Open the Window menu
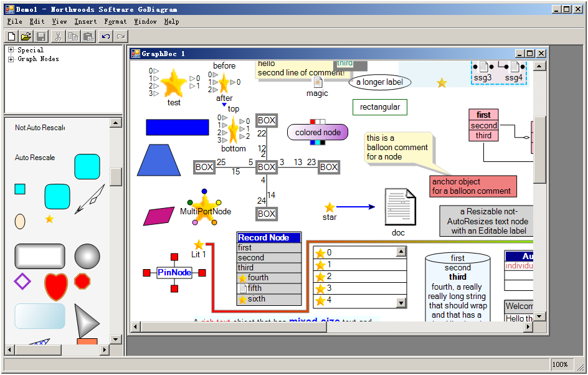588x375 pixels. (x=146, y=21)
